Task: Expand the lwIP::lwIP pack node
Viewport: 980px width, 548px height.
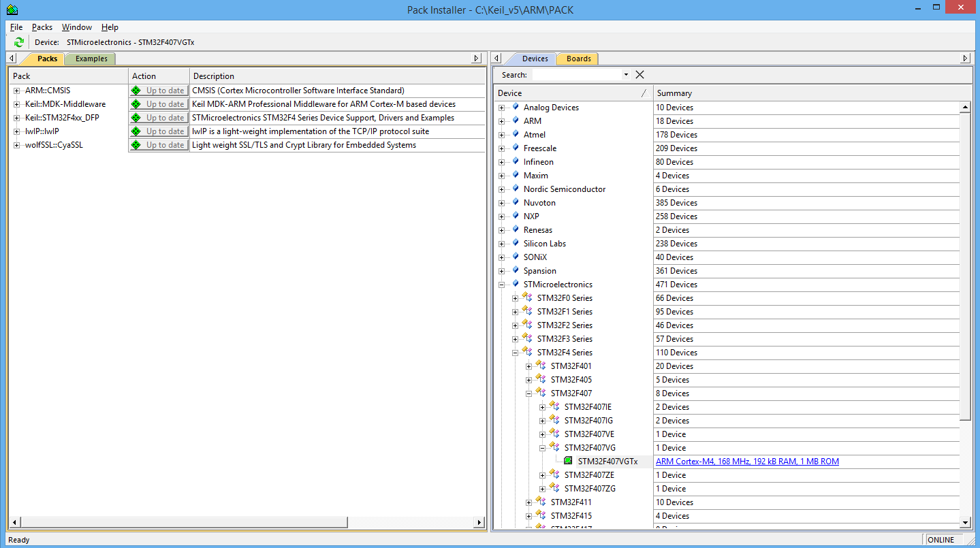Action: tap(16, 131)
